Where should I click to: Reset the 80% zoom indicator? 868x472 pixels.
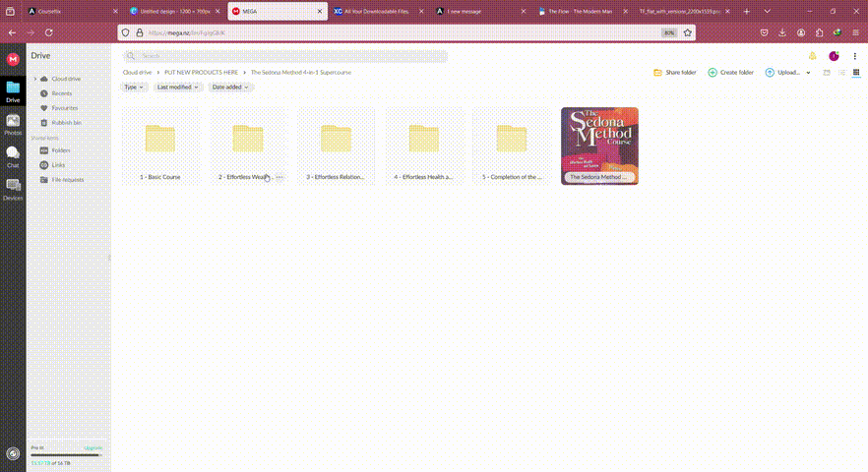pos(669,32)
